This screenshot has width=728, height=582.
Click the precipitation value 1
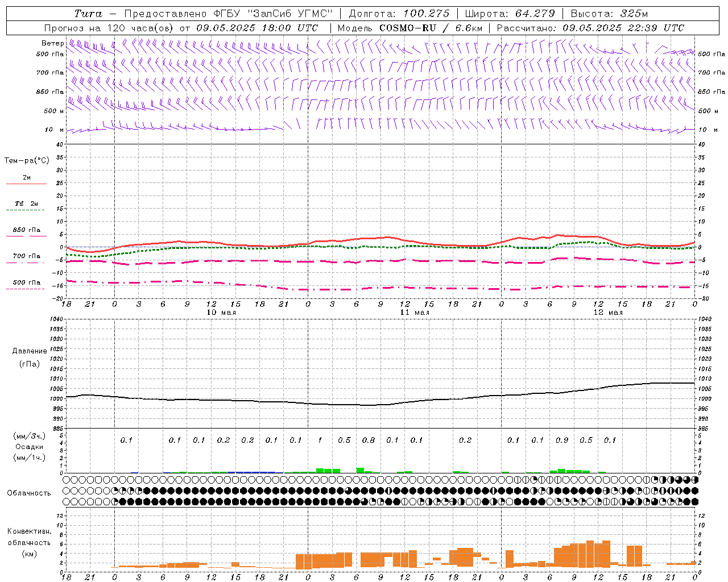(320, 440)
